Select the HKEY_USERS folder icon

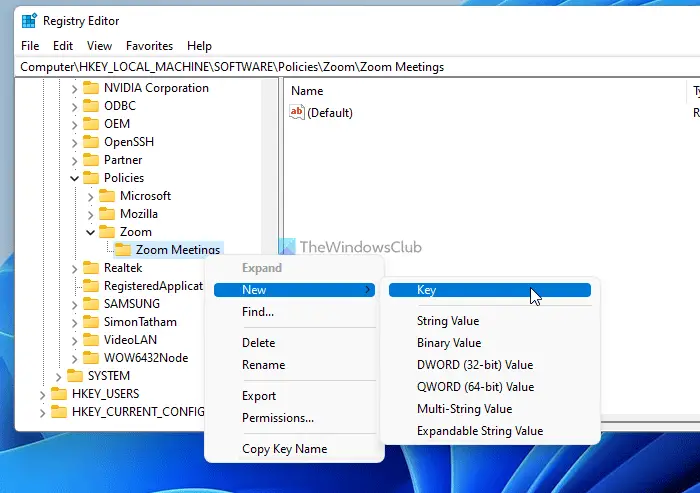pos(58,394)
